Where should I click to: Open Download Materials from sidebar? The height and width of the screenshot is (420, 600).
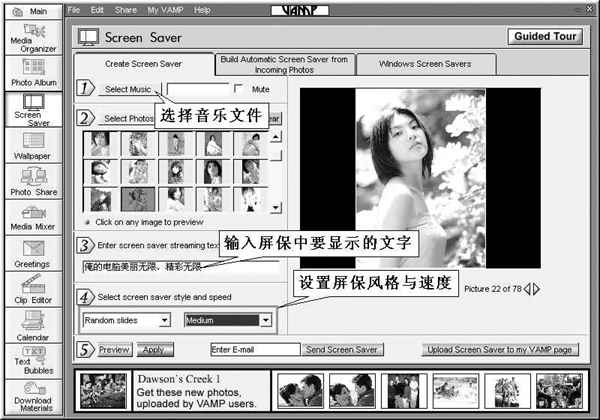[33, 397]
